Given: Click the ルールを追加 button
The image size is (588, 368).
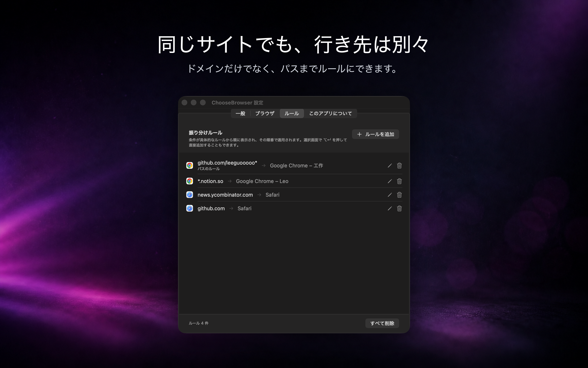Looking at the screenshot, I should pos(375,134).
